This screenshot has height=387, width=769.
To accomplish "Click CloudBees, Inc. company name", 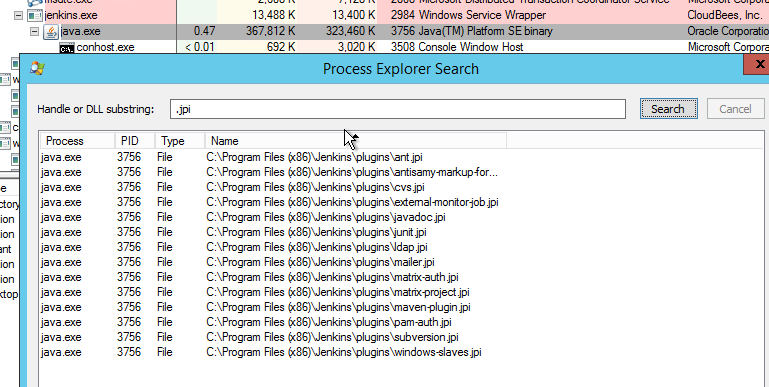I will click(725, 16).
